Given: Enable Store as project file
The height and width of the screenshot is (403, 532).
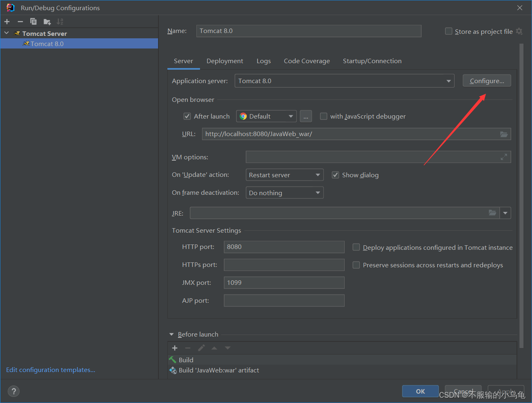Looking at the screenshot, I should 448,31.
